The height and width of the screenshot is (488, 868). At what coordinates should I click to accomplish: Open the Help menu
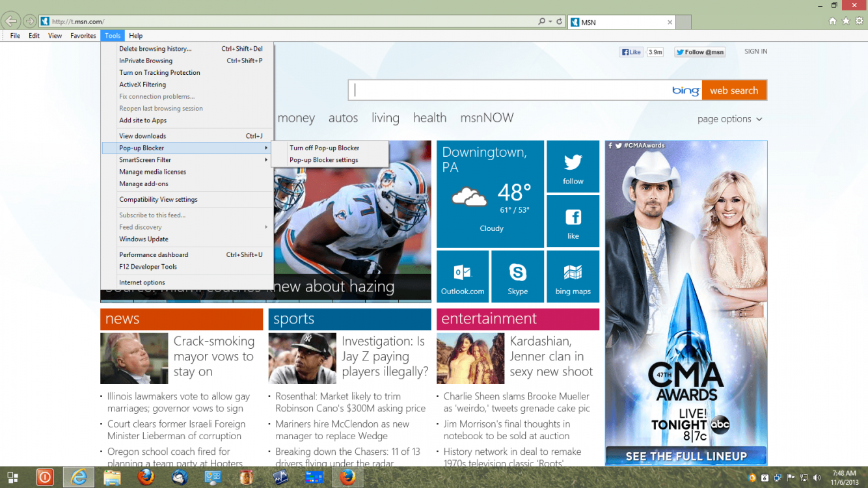(135, 36)
